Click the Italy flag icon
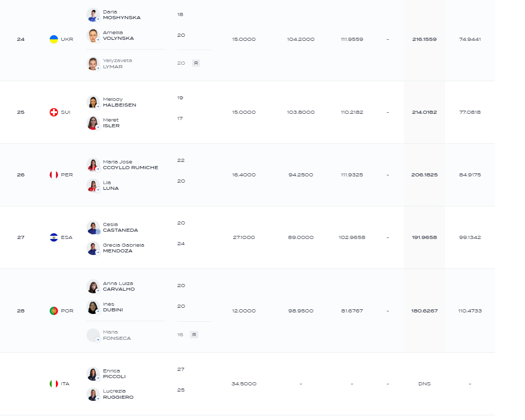Image resolution: width=525 pixels, height=420 pixels. [53, 384]
